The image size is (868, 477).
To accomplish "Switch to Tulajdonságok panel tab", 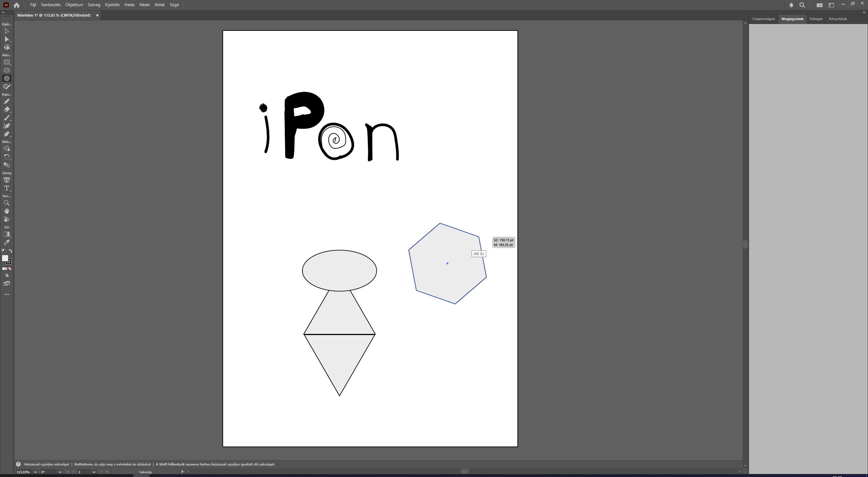I will pos(763,19).
